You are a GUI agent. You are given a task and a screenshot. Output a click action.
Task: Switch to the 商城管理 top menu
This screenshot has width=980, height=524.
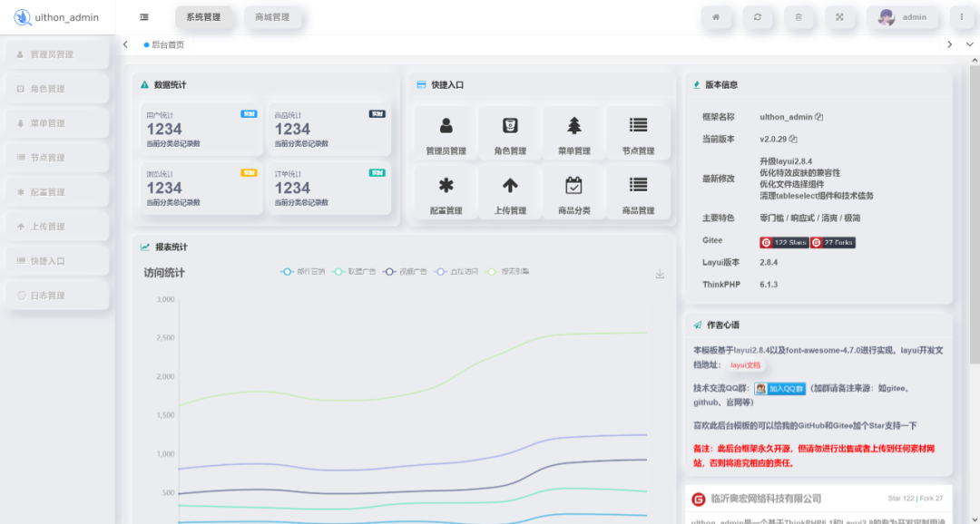[275, 16]
